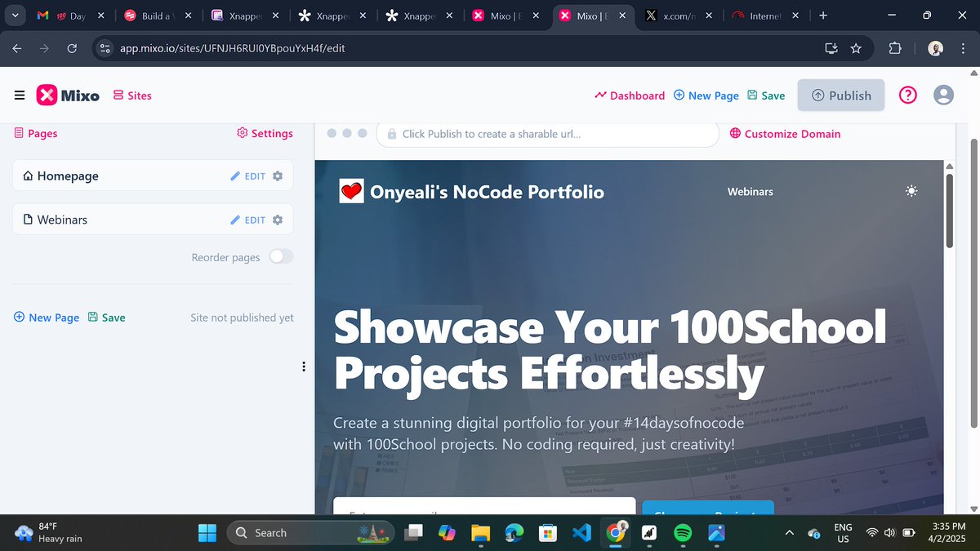The width and height of the screenshot is (980, 551).
Task: Open the Chrome profile avatar
Action: tap(936, 48)
